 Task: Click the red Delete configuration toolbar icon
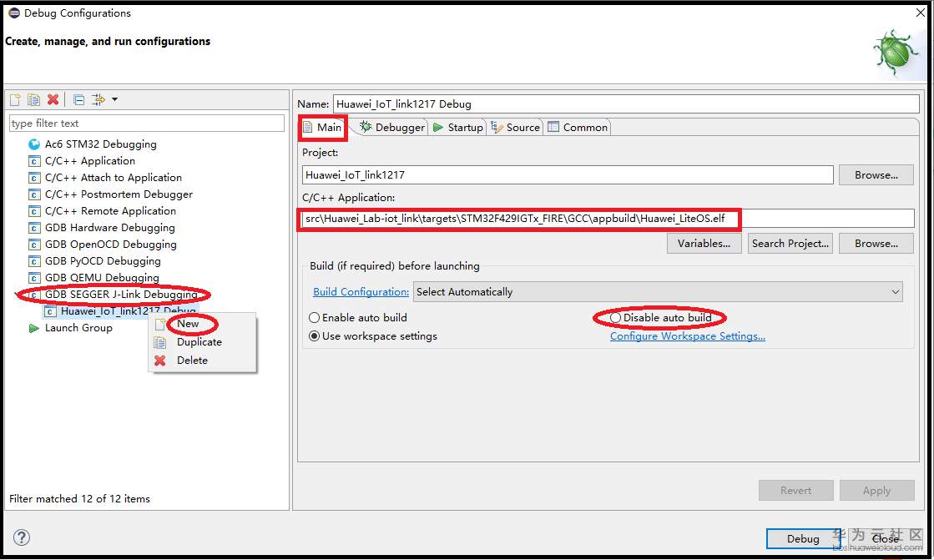pos(53,99)
